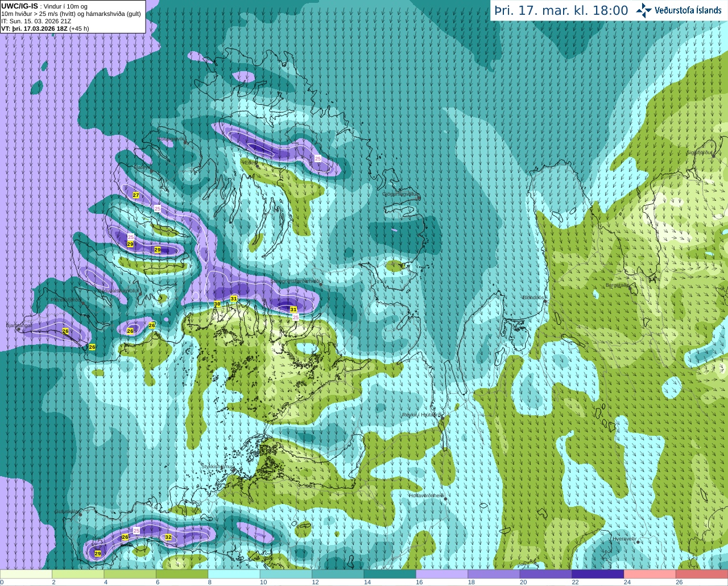Click the 16–18 m/s lavender legend swatch
The image size is (728, 586).
click(441, 574)
